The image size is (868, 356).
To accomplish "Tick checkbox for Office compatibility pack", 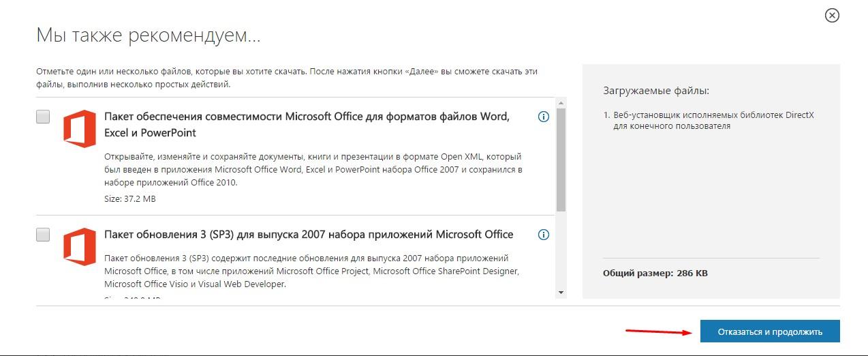I will point(43,117).
